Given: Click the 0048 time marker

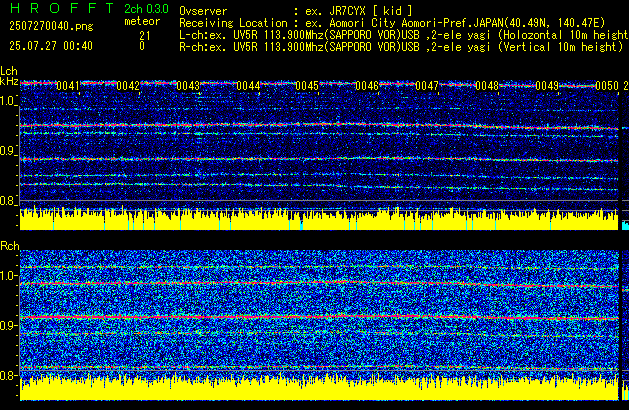Looking at the screenshot, I should (x=487, y=86).
